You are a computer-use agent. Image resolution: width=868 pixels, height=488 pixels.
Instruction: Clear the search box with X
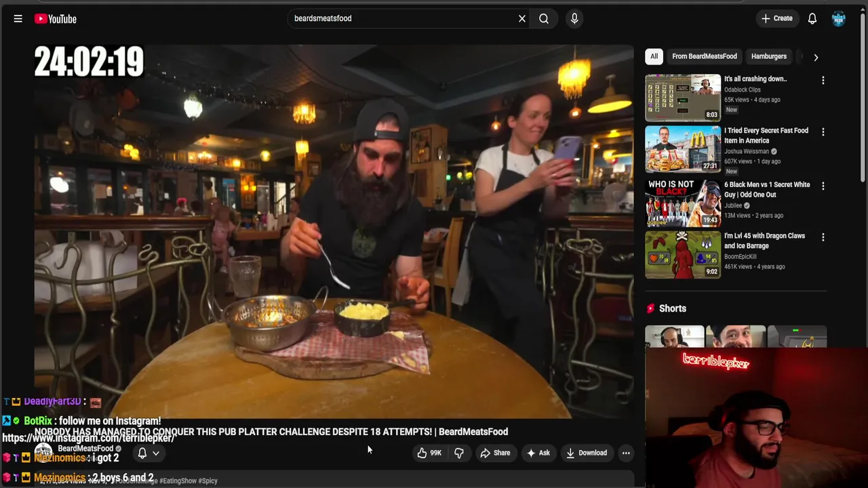coord(522,18)
